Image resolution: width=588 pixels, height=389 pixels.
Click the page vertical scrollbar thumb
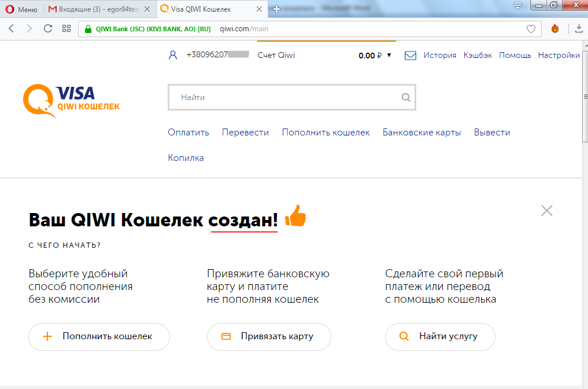tap(585, 97)
